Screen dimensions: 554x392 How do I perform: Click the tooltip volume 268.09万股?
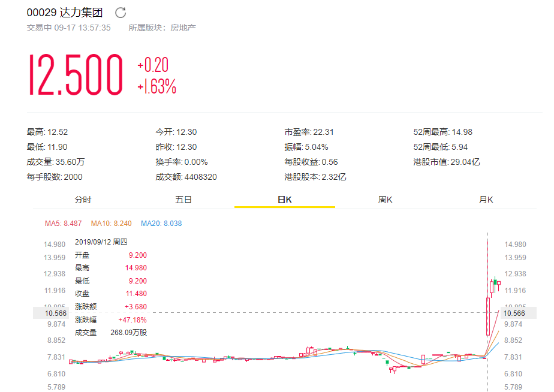click(x=128, y=333)
